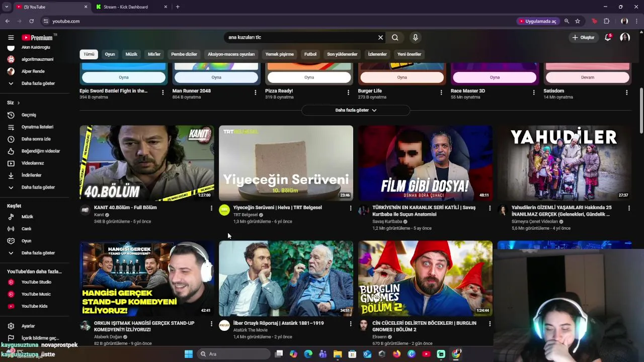
Task: Click Windows taskbar search box Ara
Action: click(x=232, y=354)
